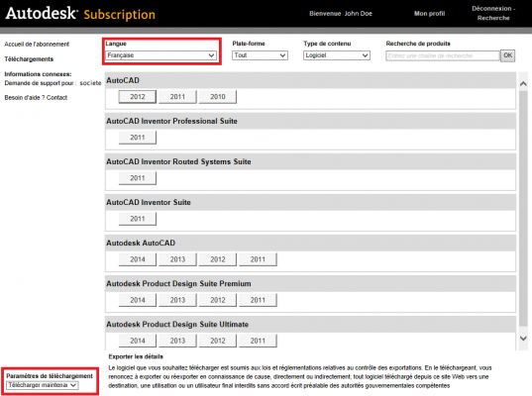Click the Autodesk Subscription logo
The height and width of the screenshot is (396, 532).
click(80, 14)
